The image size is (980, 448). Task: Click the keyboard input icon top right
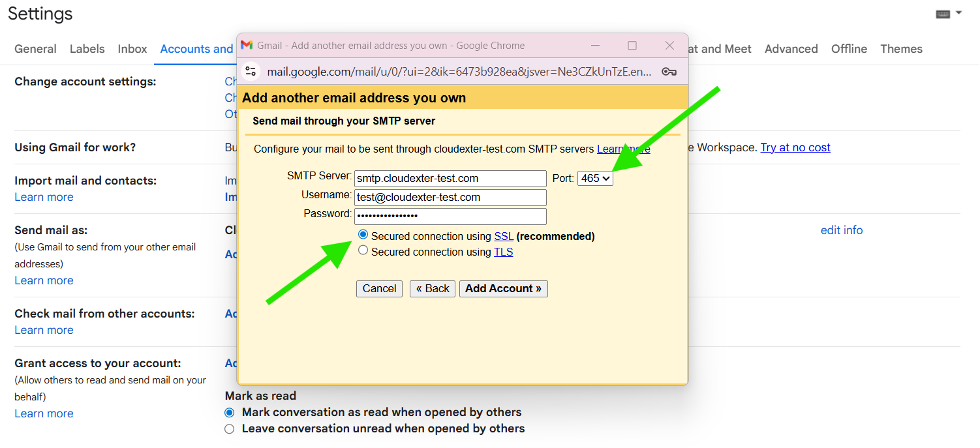[x=942, y=12]
